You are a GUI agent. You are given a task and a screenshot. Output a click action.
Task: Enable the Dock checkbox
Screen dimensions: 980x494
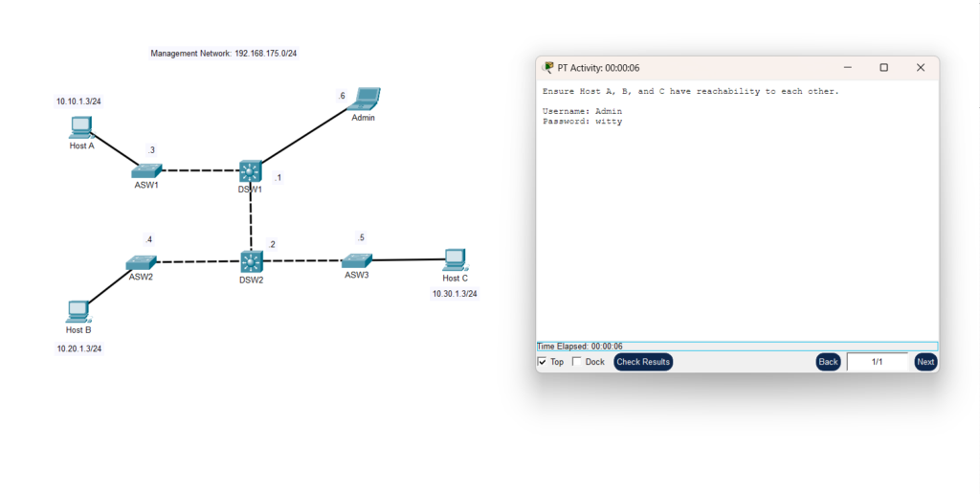[576, 362]
